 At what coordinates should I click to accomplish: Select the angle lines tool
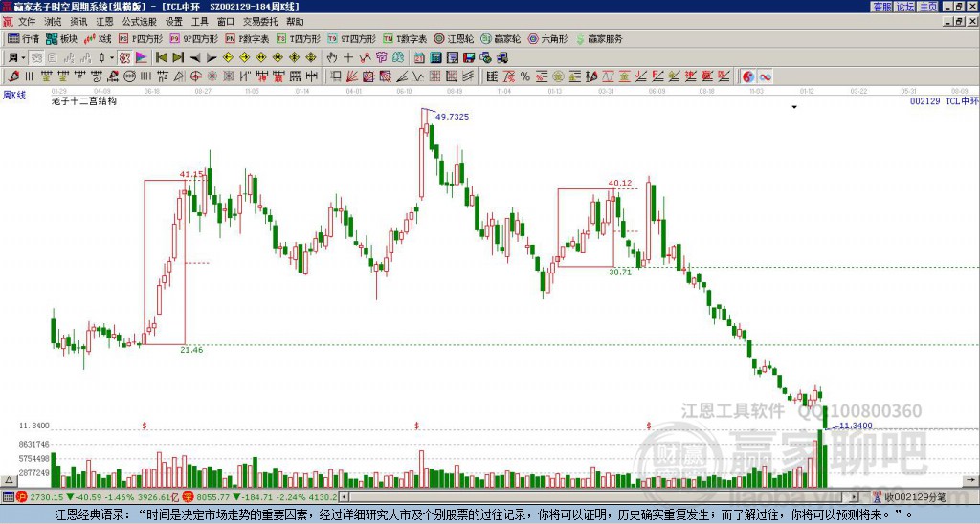click(401, 76)
